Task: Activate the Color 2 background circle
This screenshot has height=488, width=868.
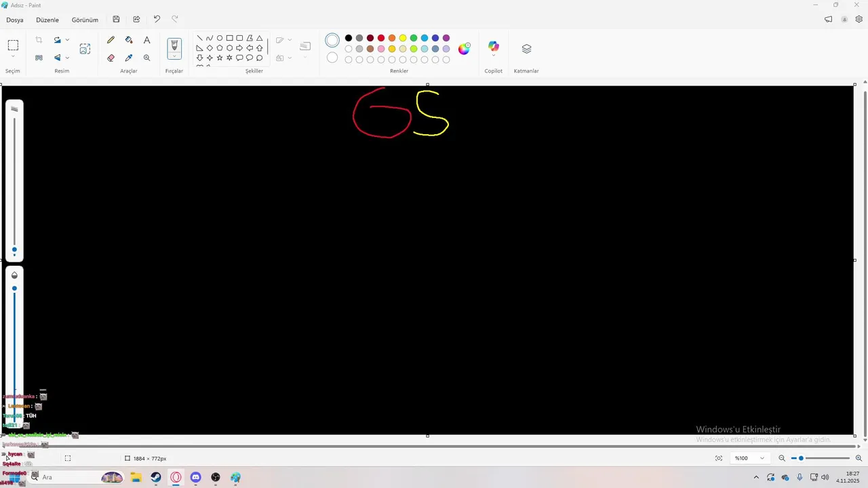Action: (332, 58)
